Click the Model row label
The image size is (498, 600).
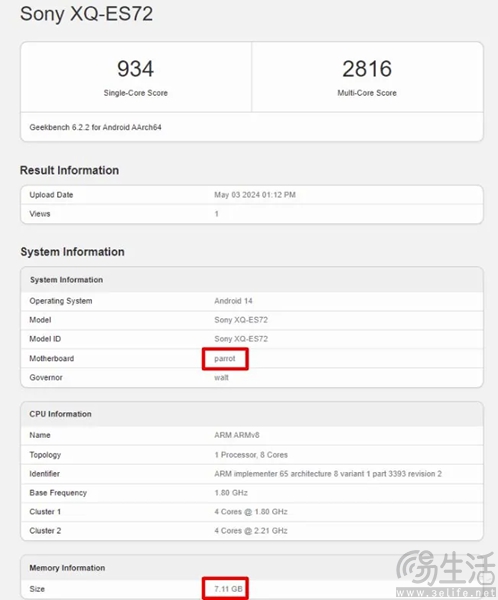click(40, 320)
